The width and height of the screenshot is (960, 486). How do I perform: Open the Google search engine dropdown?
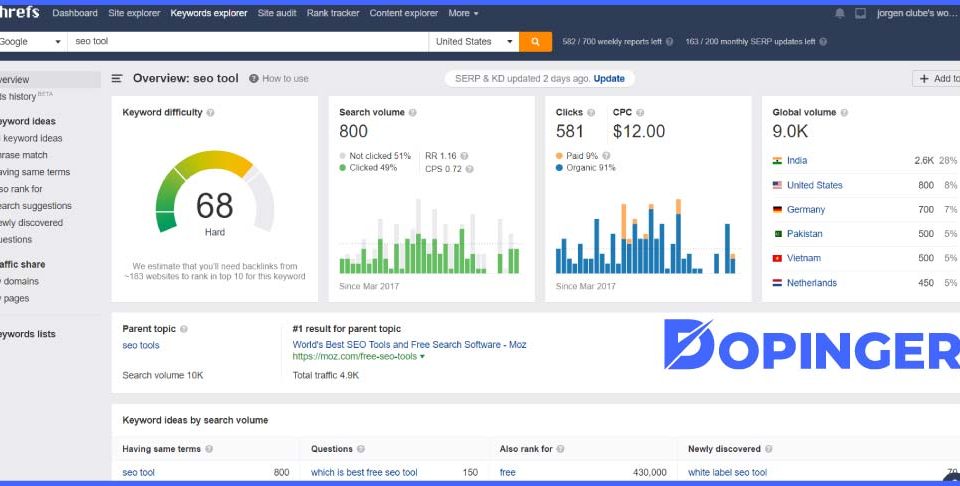(x=33, y=42)
